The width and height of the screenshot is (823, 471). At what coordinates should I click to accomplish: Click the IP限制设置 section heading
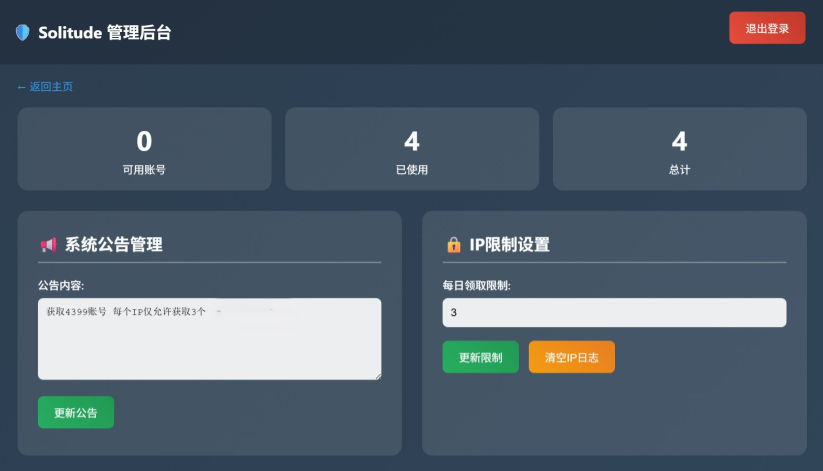click(x=509, y=244)
